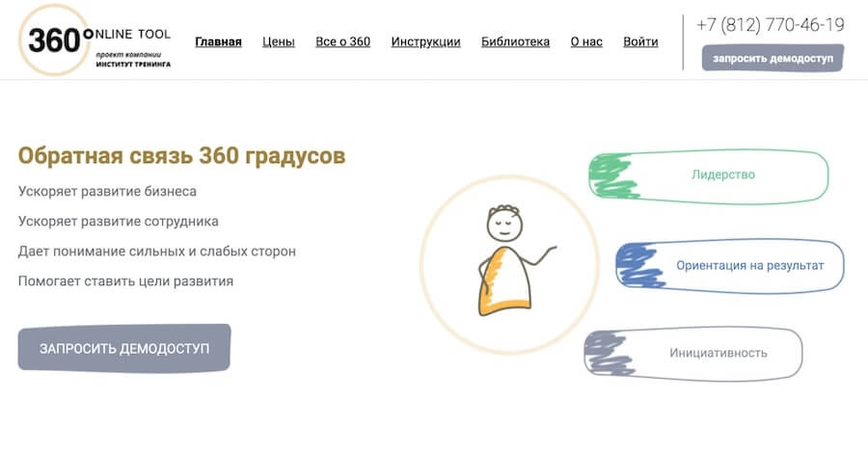868x454 pixels.
Task: Click the Обратная связь 360 градусов heading
Action: coord(181,155)
